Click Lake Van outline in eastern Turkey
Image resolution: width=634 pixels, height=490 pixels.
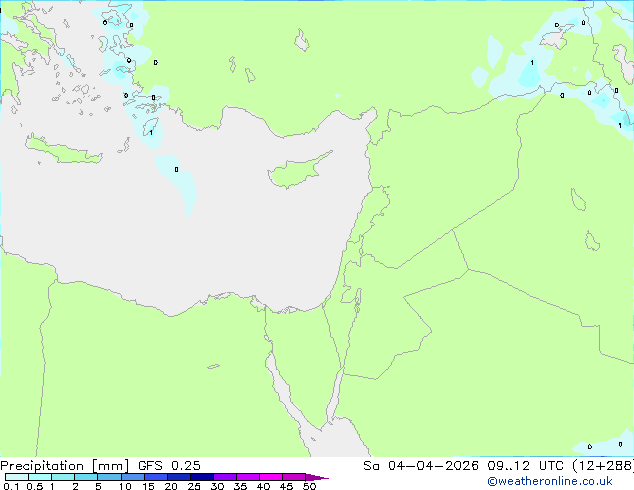[x=556, y=38]
